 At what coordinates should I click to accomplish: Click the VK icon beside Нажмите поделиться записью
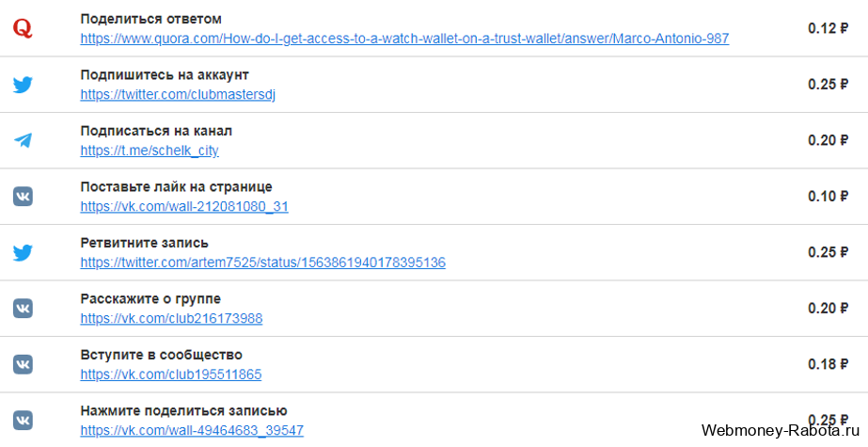23,420
